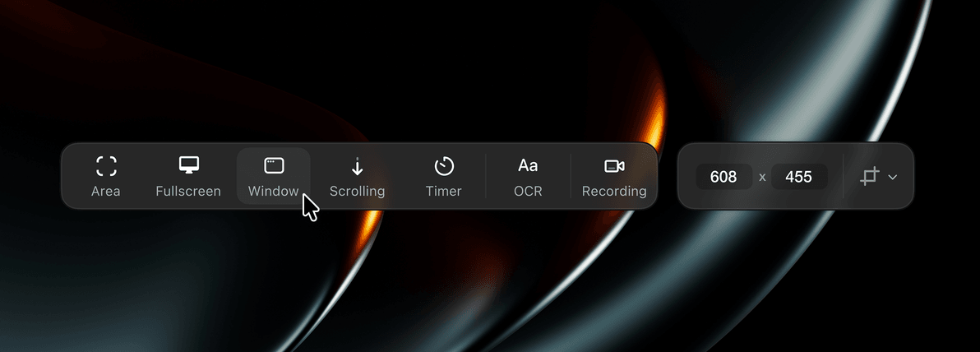Expand the chevron beside the crop icon

[x=893, y=178]
